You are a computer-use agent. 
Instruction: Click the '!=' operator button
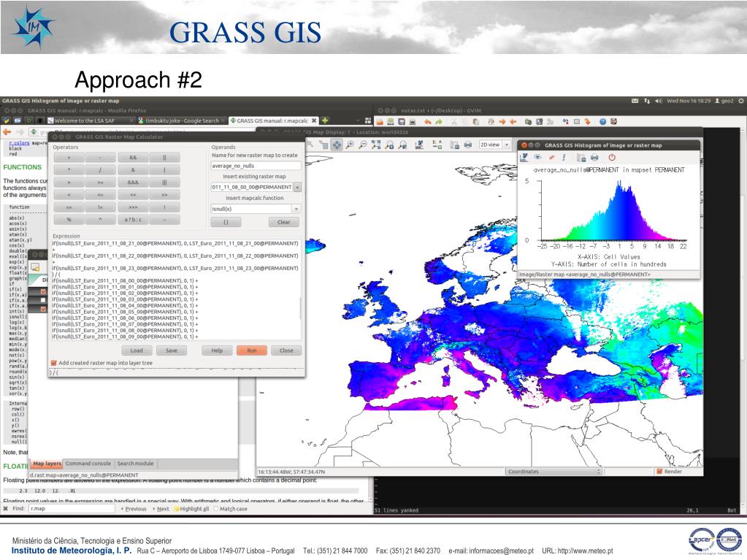(x=100, y=207)
